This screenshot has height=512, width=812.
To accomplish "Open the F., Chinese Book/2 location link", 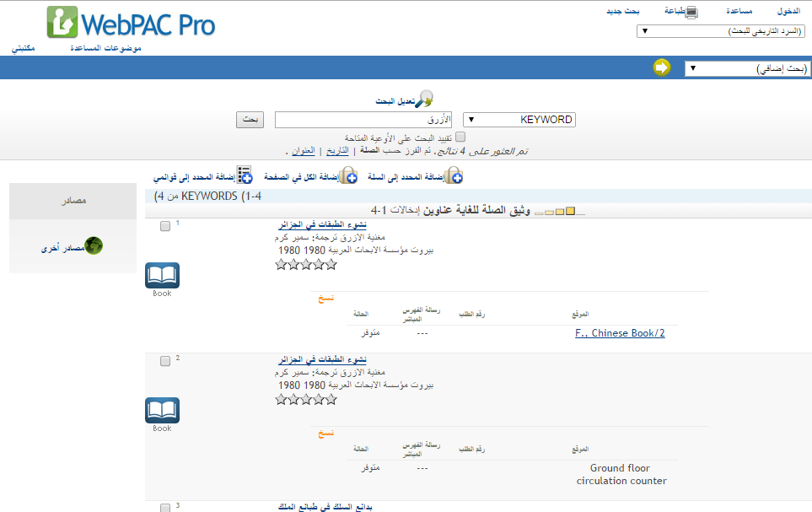I will point(620,333).
